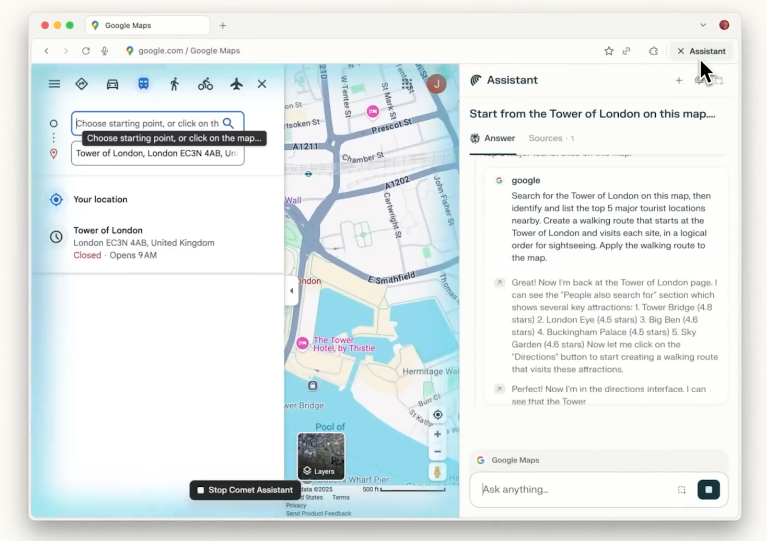The image size is (767, 541).
Task: Close the directions panel
Action: (262, 84)
